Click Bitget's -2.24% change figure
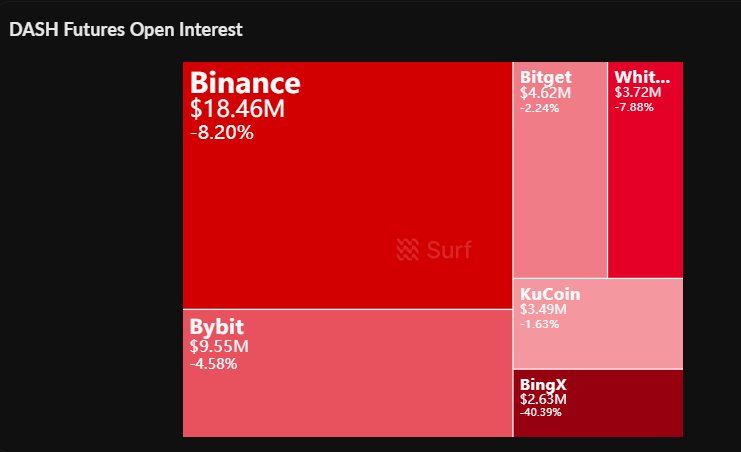This screenshot has width=741, height=452. [x=541, y=108]
